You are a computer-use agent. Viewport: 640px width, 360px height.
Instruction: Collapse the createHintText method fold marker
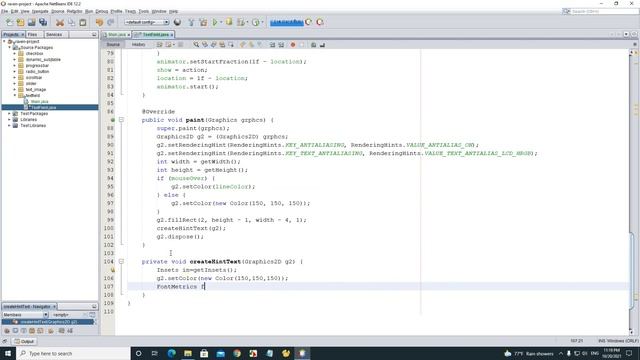tap(121, 262)
